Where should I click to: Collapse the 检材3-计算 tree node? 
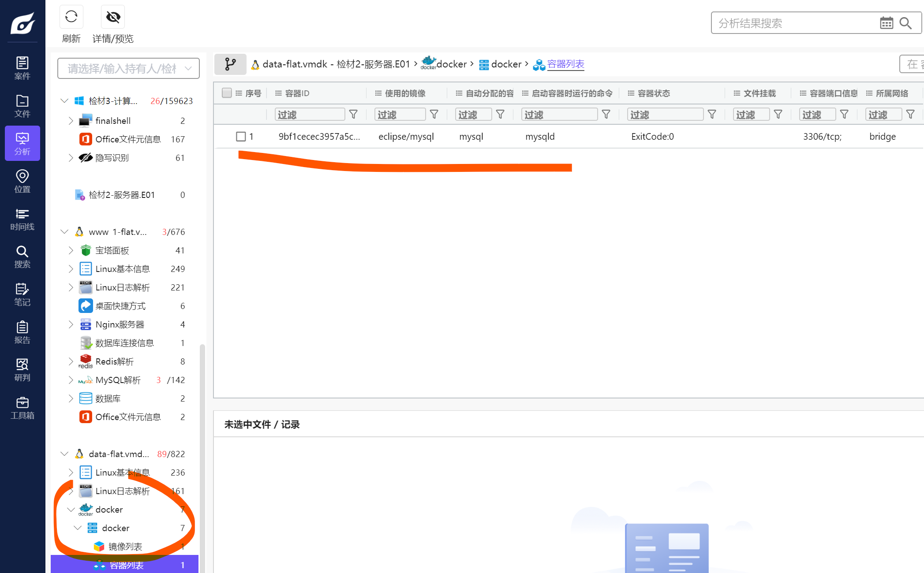click(64, 101)
